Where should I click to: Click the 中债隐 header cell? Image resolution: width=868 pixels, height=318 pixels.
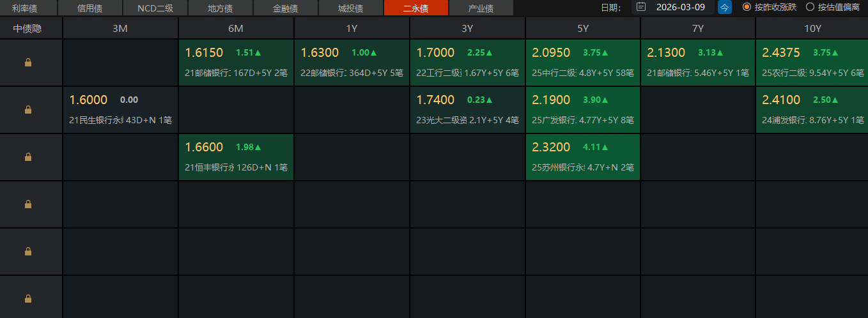point(31,28)
